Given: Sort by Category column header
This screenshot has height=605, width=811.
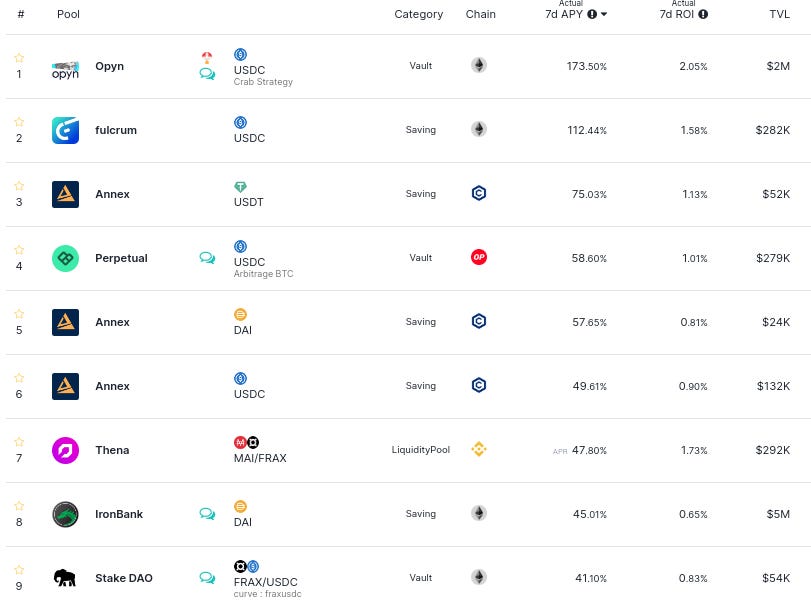Looking at the screenshot, I should (x=418, y=14).
